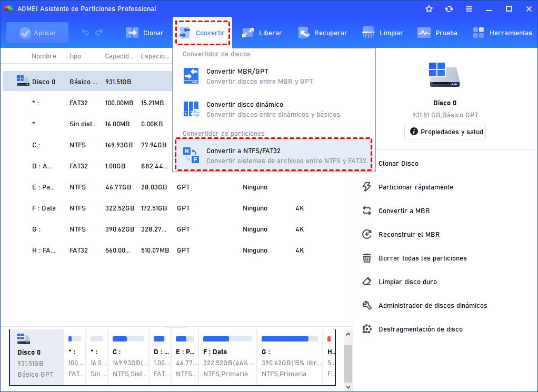The image size is (538, 392).
Task: Click Clonar Disco in side panel
Action: click(x=398, y=164)
